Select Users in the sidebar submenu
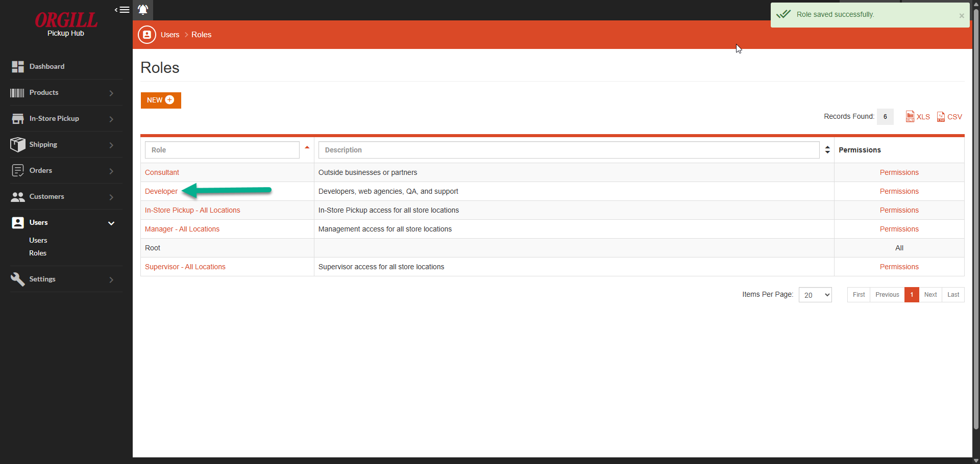The height and width of the screenshot is (464, 980). 38,240
